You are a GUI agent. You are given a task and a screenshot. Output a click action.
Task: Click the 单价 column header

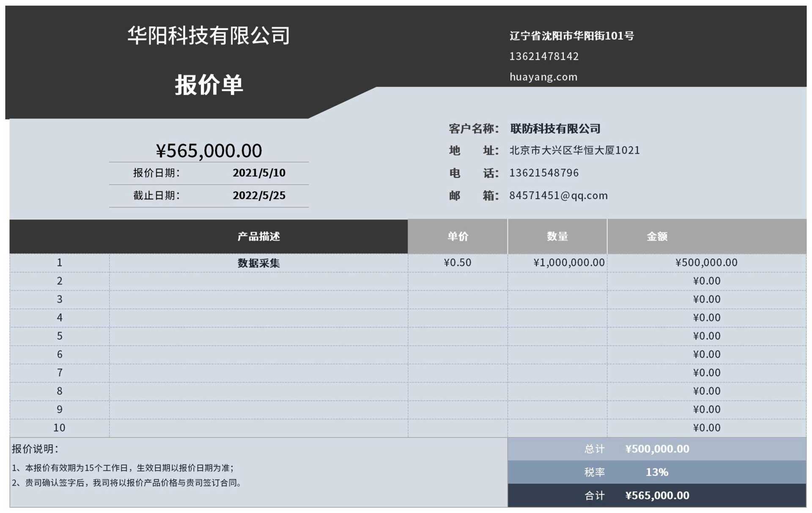click(458, 236)
